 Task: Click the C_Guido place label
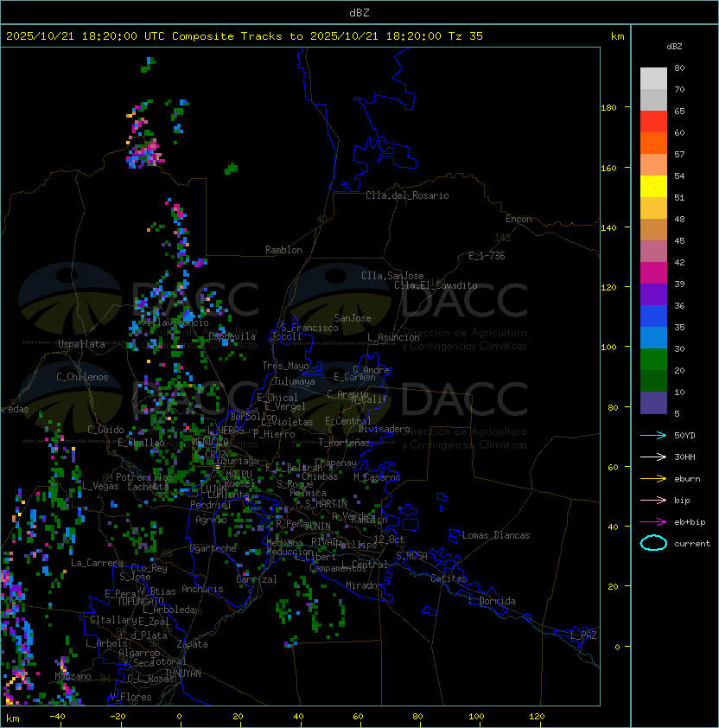coord(105,430)
